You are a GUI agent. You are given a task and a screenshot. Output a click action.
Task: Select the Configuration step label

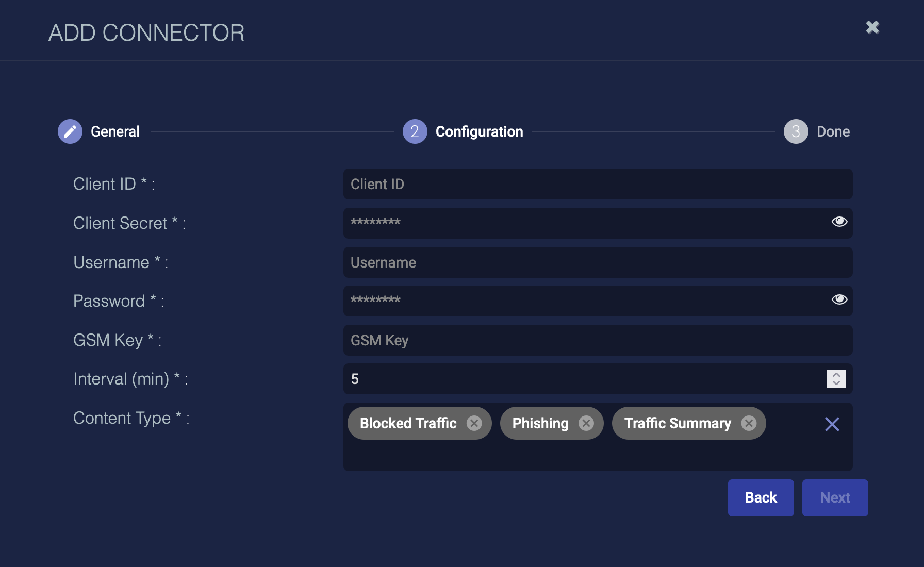(x=479, y=131)
